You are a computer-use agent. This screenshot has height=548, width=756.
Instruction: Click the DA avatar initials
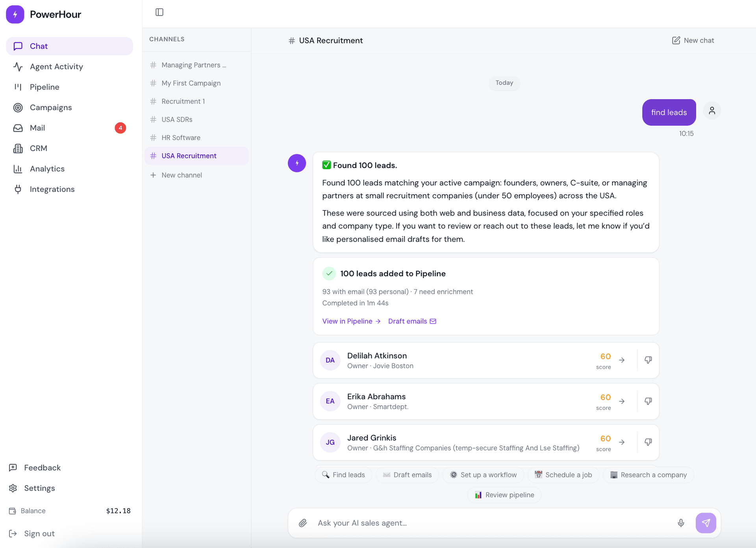(330, 360)
